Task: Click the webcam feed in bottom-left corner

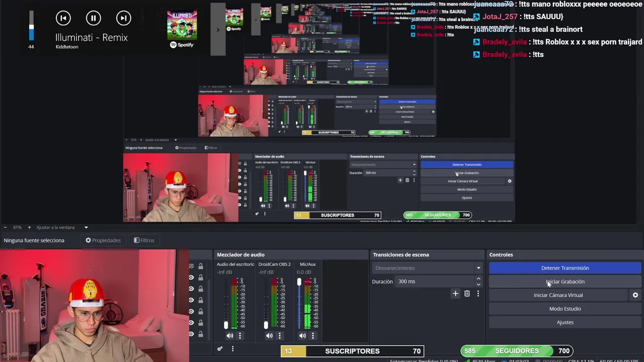Action: coord(95,306)
